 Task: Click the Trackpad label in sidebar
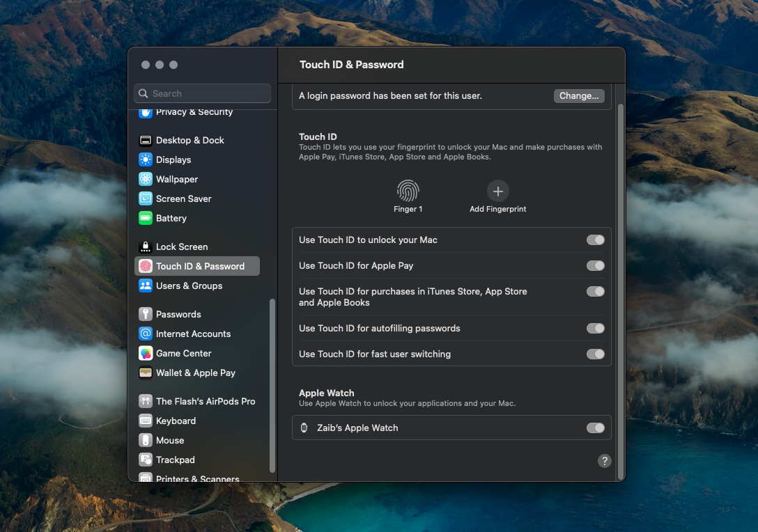click(x=176, y=460)
